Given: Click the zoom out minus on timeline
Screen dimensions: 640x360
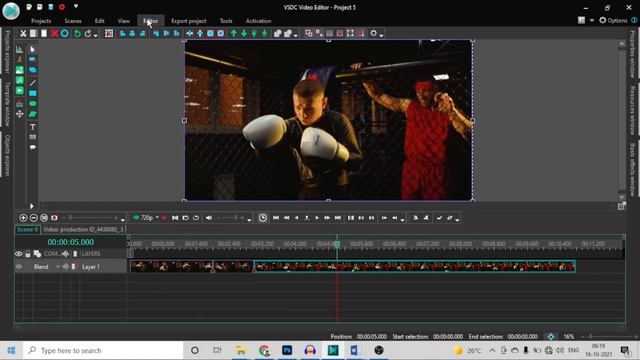Looking at the screenshot, I should [33, 218].
